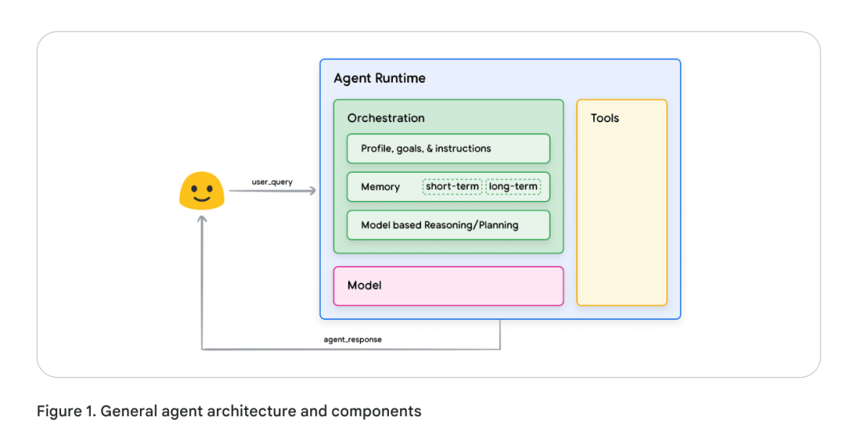Click the word "components" in the figure caption
The image size is (868, 438).
(376, 411)
